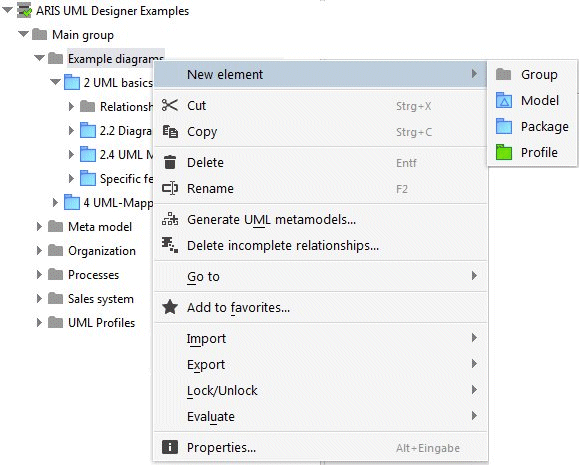The width and height of the screenshot is (579, 465).
Task: Click the 4 UML-Mapping package icon
Action: click(x=72, y=202)
